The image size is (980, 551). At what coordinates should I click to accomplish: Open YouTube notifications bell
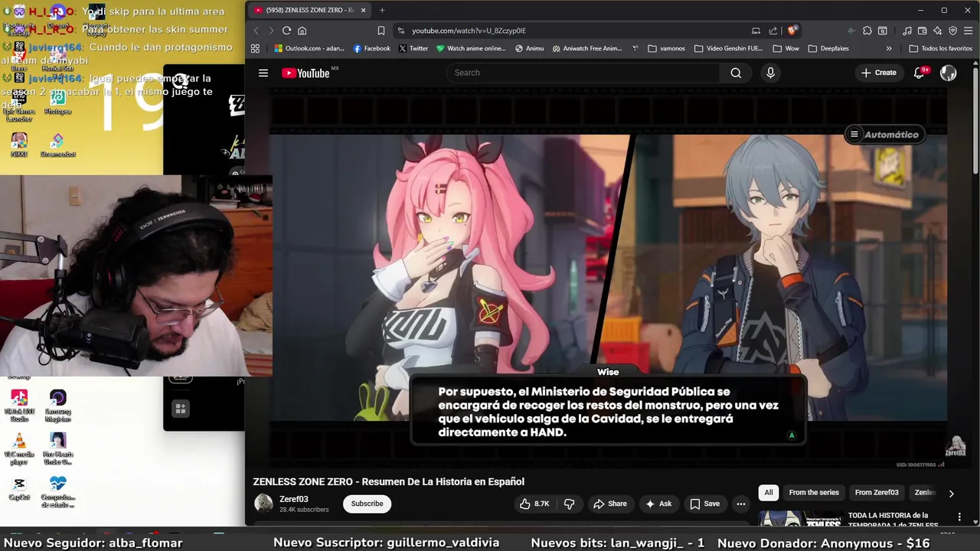(920, 73)
